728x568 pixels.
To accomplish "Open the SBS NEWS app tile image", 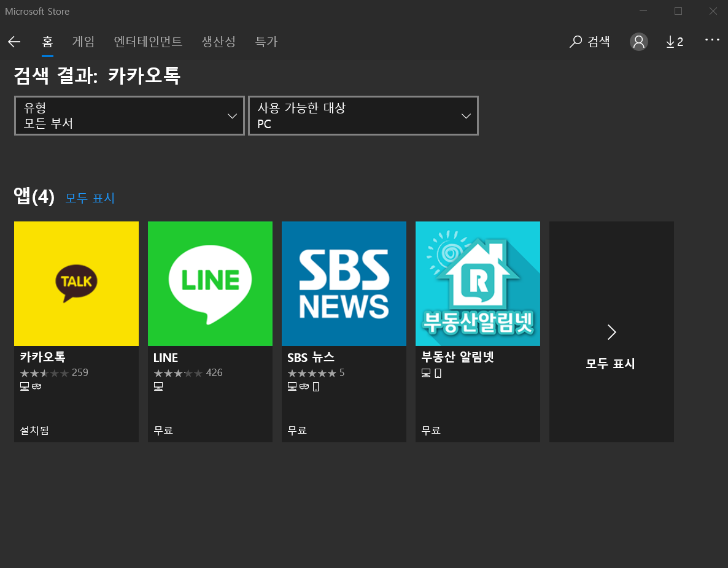I will point(344,283).
